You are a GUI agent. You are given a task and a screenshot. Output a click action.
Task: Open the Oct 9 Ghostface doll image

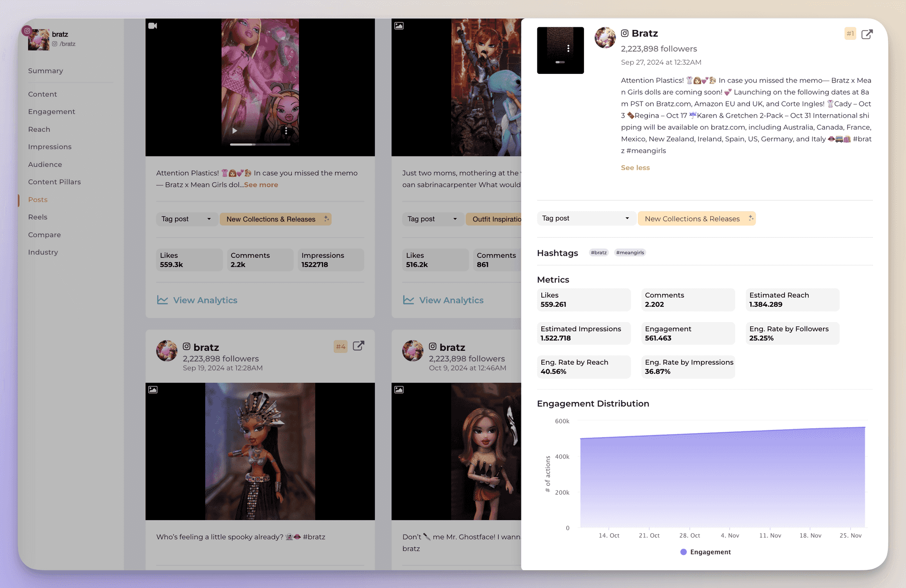coord(456,451)
